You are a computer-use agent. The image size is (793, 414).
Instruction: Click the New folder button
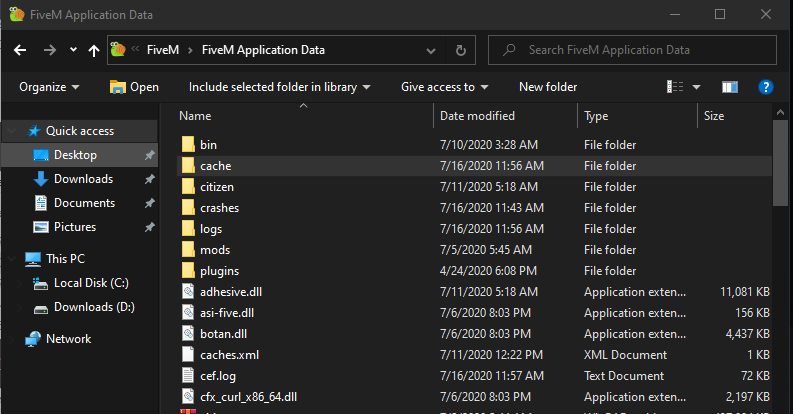point(547,87)
